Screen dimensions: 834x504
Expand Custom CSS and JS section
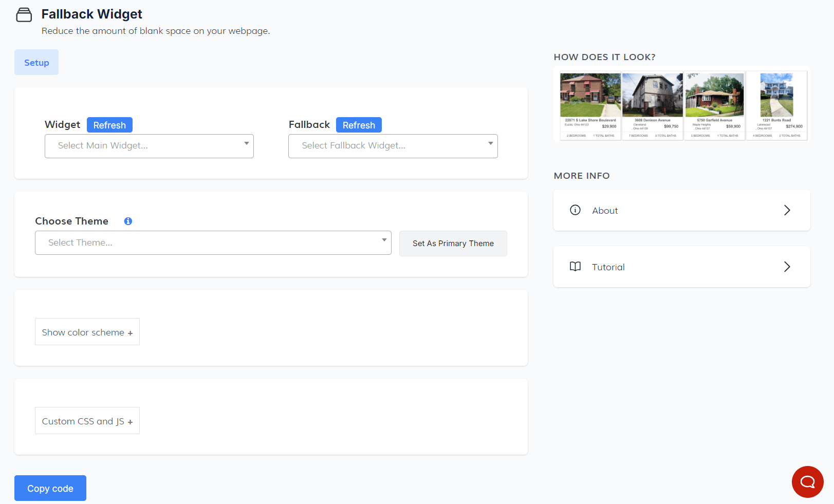click(x=87, y=421)
